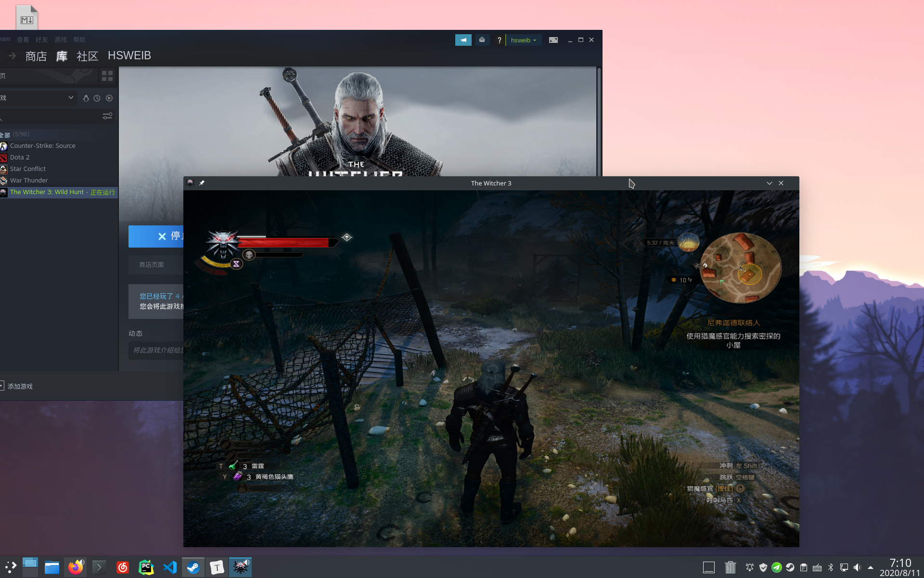924x578 pixels.
Task: Open Konsole terminal from taskbar
Action: pyautogui.click(x=99, y=567)
